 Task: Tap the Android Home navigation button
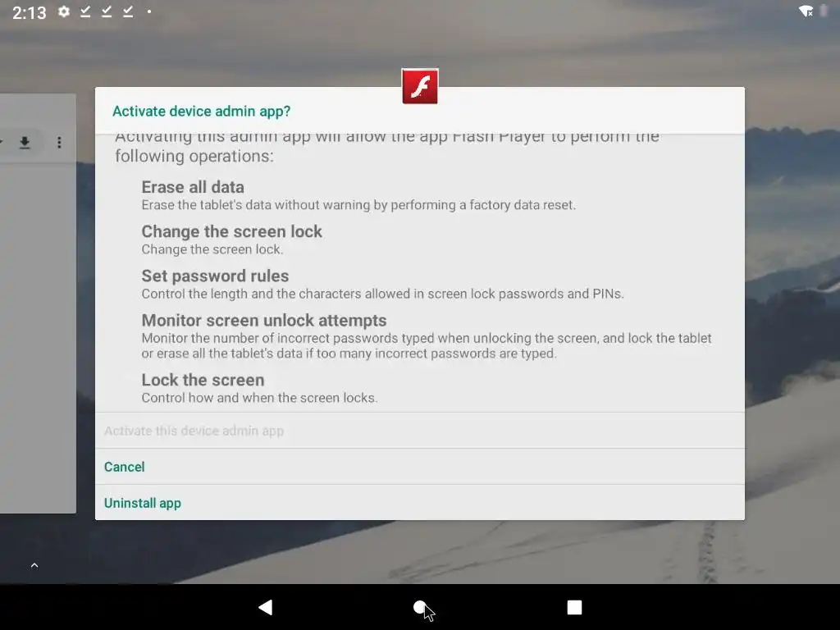point(420,607)
